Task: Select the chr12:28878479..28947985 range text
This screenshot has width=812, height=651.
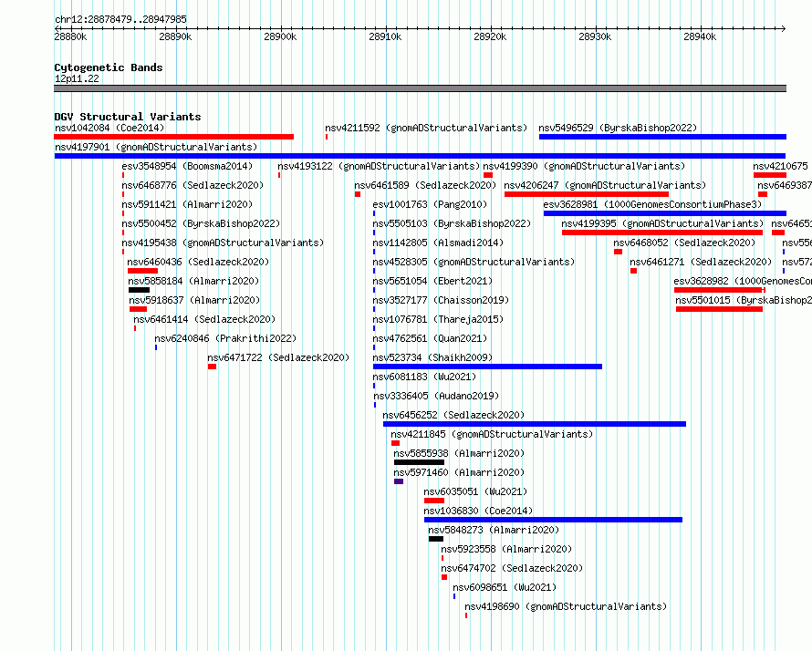Action: click(x=120, y=20)
